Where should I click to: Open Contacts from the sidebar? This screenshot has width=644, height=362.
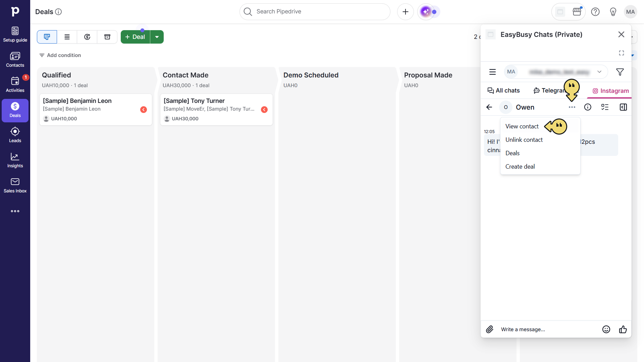tap(15, 60)
